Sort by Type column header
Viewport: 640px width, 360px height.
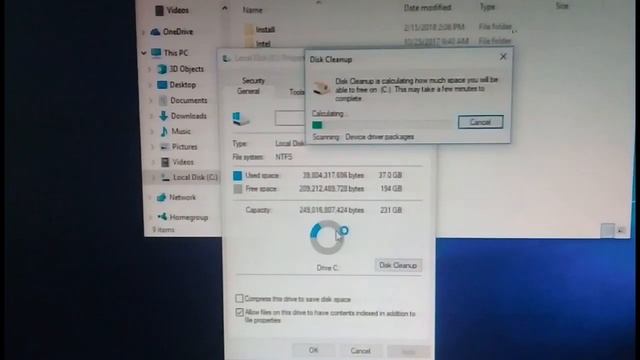click(x=487, y=7)
